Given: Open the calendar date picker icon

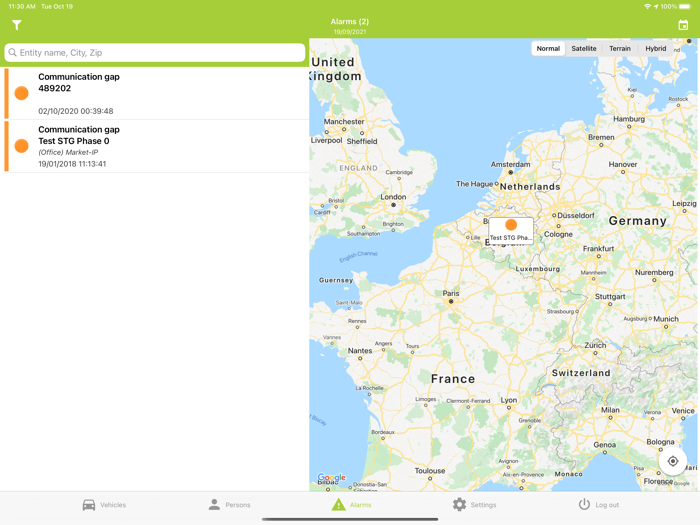Looking at the screenshot, I should click(683, 25).
